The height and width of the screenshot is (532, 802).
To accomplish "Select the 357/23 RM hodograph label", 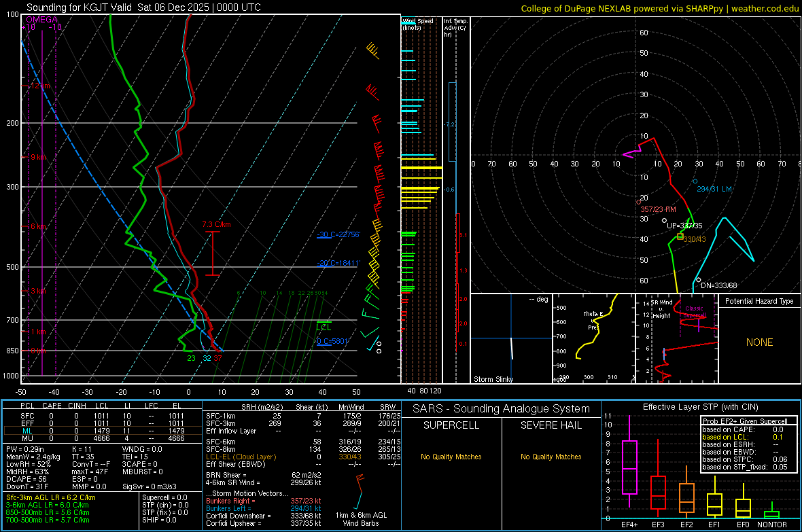I will point(659,209).
